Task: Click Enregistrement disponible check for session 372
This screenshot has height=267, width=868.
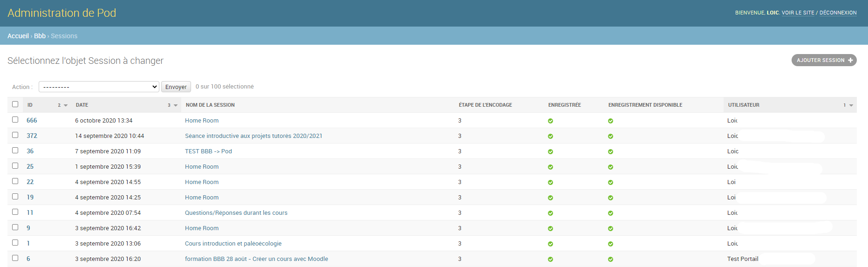Action: [x=610, y=136]
